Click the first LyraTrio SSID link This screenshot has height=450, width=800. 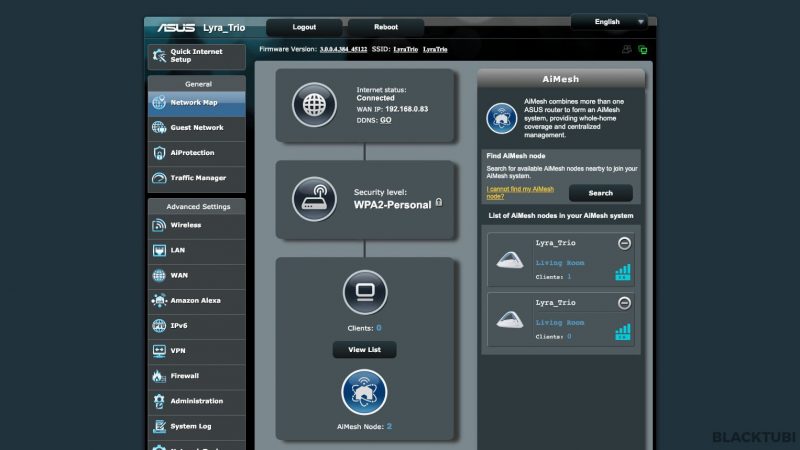406,49
